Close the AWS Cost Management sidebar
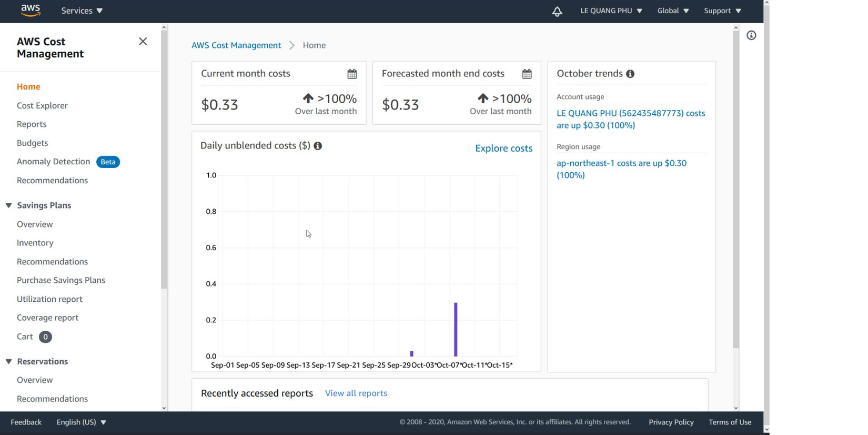Viewport: 868px width, 435px height. (143, 42)
